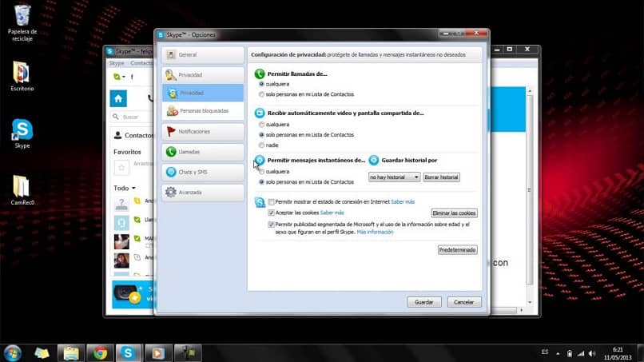This screenshot has width=644, height=362.
Task: Click the volume icon in system tray
Action: (592, 353)
